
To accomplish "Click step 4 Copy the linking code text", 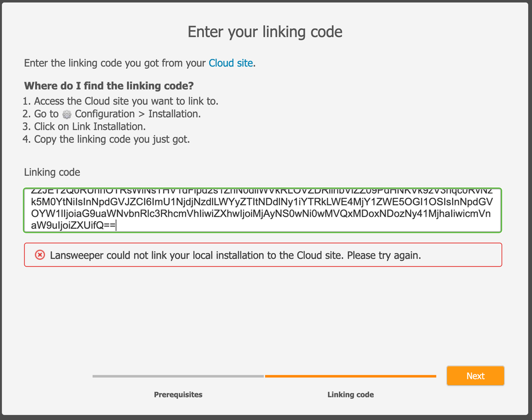I will [x=106, y=139].
